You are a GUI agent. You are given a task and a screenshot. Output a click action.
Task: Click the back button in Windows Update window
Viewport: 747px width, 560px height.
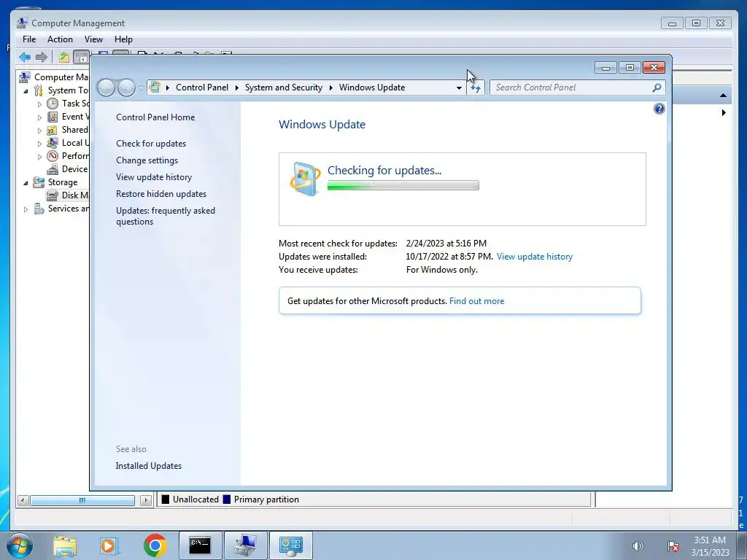click(x=106, y=87)
